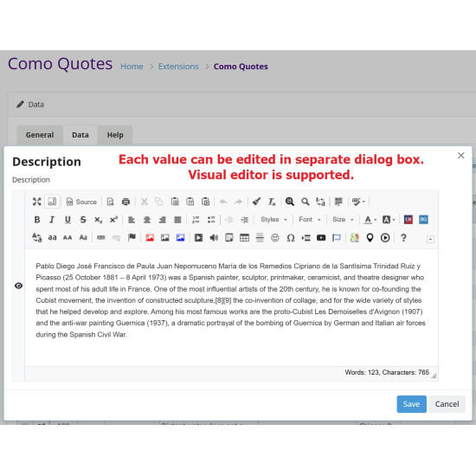476x476 pixels.
Task: Close the Description dialog with X
Action: tap(460, 156)
